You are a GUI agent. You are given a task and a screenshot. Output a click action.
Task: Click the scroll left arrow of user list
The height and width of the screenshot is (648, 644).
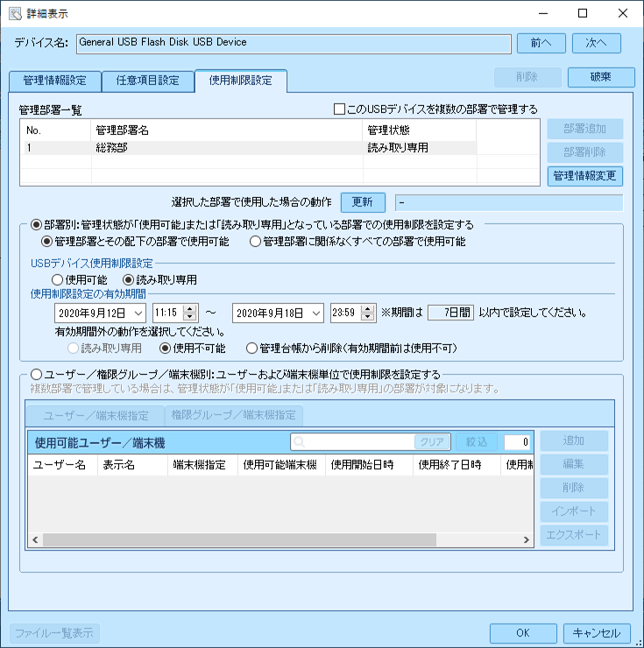(36, 539)
